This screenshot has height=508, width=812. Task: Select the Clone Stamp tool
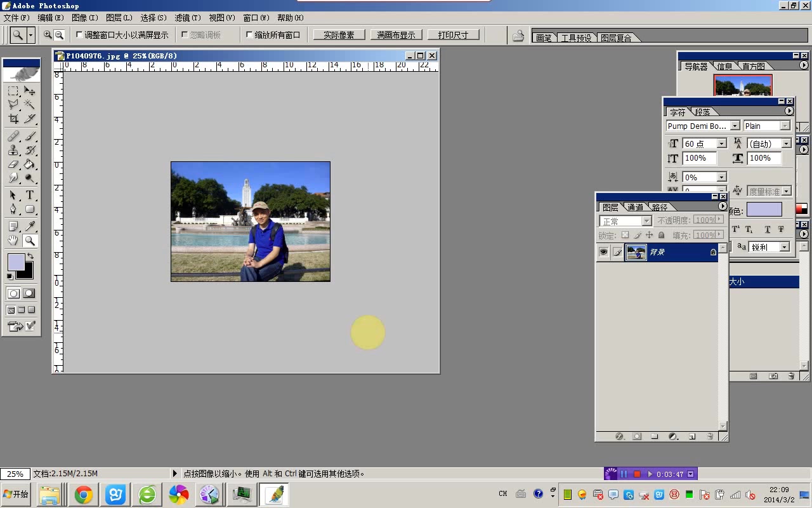coord(13,150)
